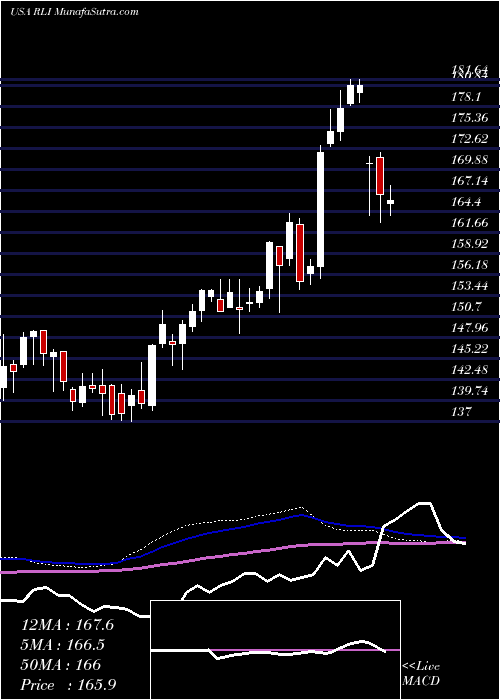Screen dimensions: 500x700
Task: Click the 12MA : 167.6 value text
Action: (67, 625)
